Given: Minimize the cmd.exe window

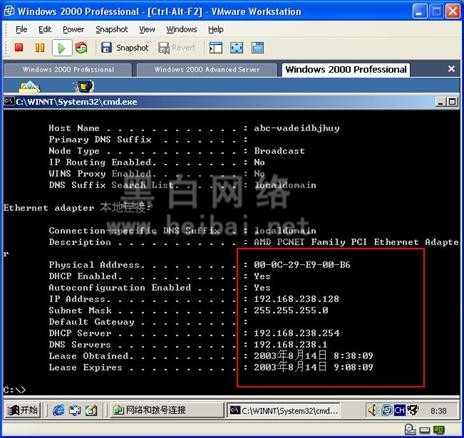Looking at the screenshot, I should 441,102.
